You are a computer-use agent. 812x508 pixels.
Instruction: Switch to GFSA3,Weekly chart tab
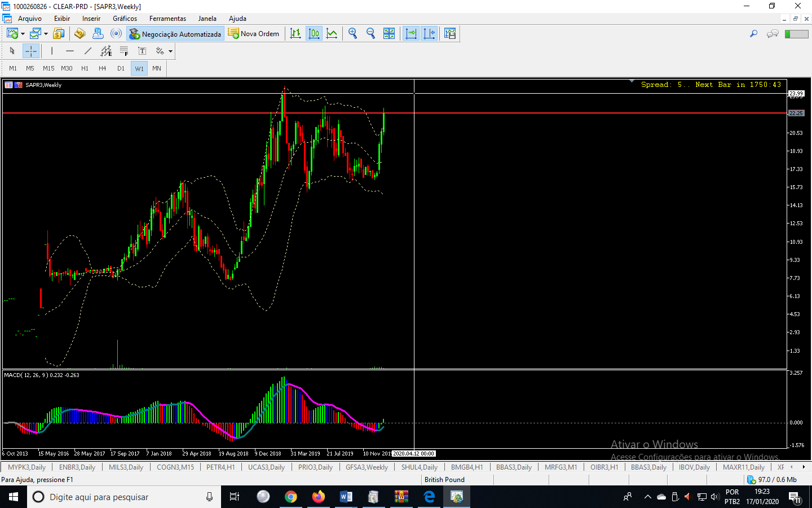click(367, 467)
